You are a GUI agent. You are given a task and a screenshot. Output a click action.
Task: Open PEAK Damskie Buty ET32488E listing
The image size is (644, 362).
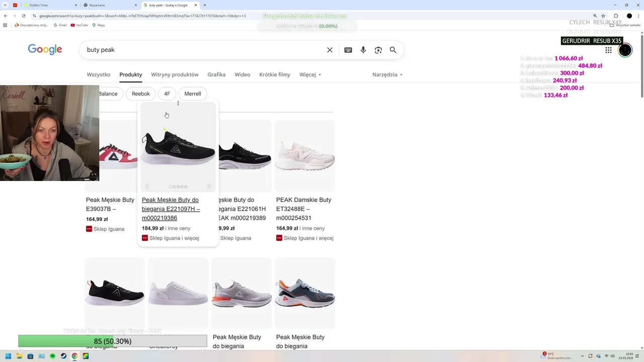point(304,209)
